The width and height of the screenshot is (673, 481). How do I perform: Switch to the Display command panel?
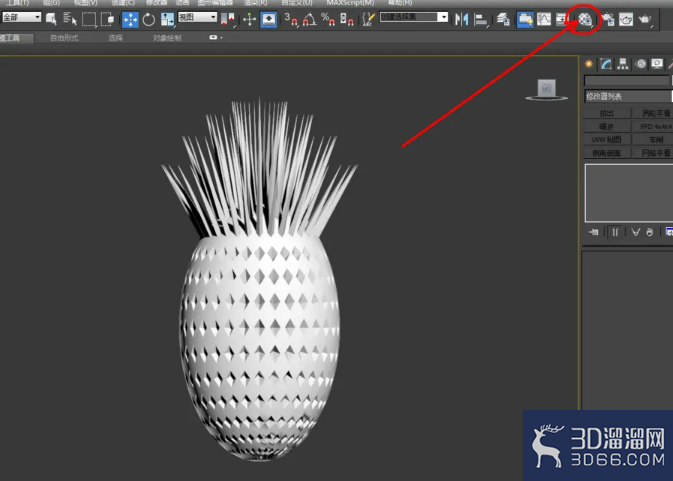(x=657, y=64)
